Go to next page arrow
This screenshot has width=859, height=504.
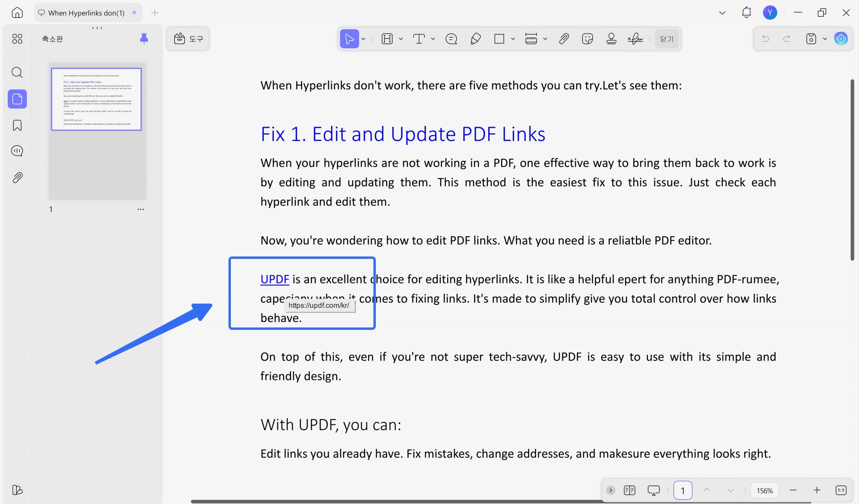pos(730,490)
